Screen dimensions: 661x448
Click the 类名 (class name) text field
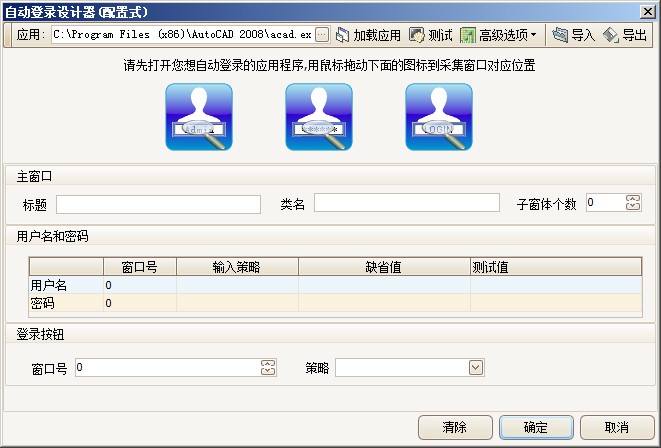tap(406, 204)
